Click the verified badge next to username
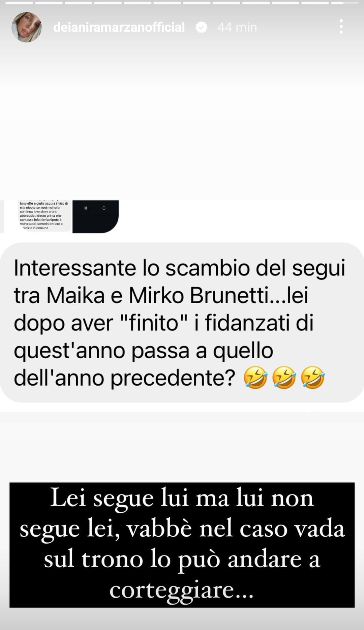This screenshot has width=364, height=630. click(x=201, y=27)
